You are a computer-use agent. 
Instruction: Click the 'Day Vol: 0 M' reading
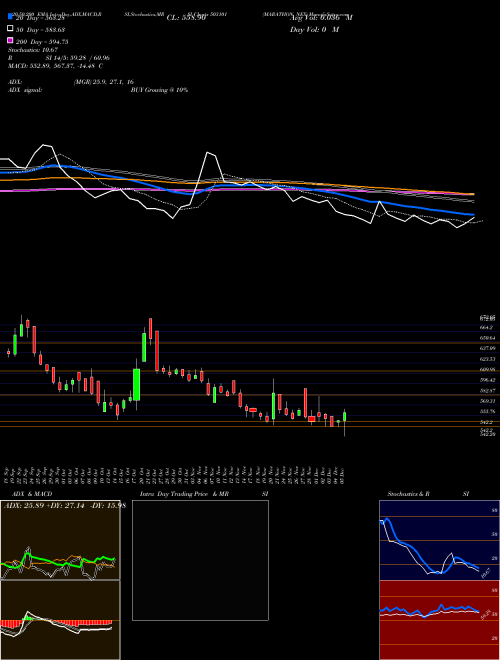(314, 29)
